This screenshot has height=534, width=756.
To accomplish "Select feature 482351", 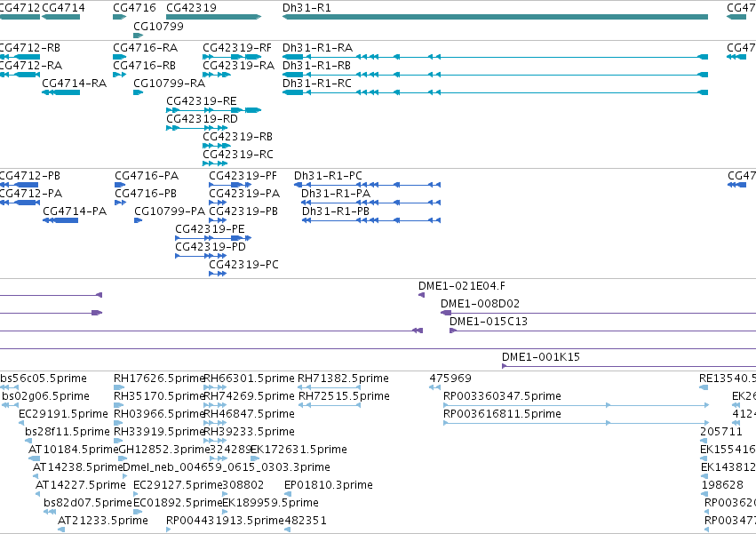I will tap(288, 530).
